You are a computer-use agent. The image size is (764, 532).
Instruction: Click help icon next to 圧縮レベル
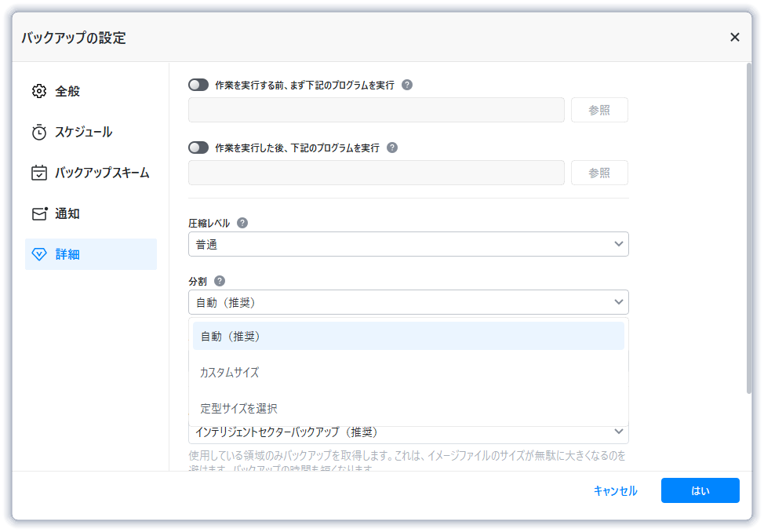pyautogui.click(x=242, y=223)
